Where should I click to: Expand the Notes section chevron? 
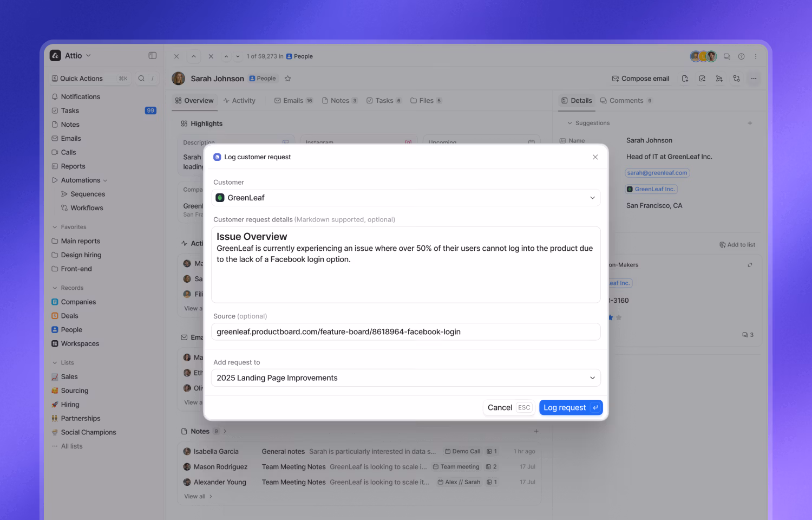tap(225, 432)
